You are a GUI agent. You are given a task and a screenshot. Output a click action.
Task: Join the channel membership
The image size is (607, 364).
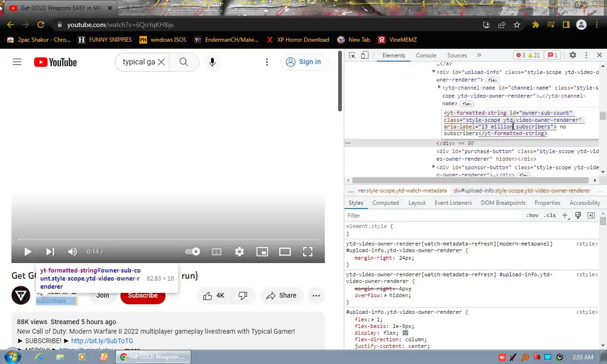coord(102,295)
